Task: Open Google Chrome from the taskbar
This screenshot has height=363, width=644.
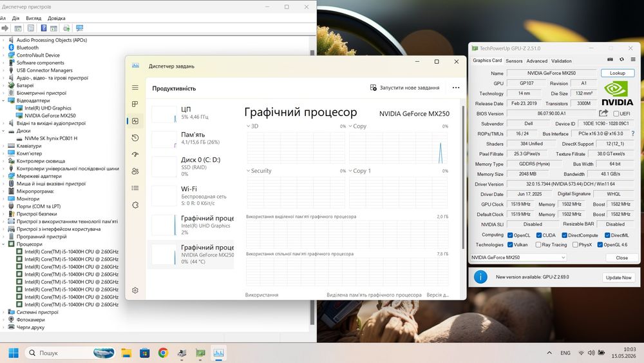Action: (163, 353)
